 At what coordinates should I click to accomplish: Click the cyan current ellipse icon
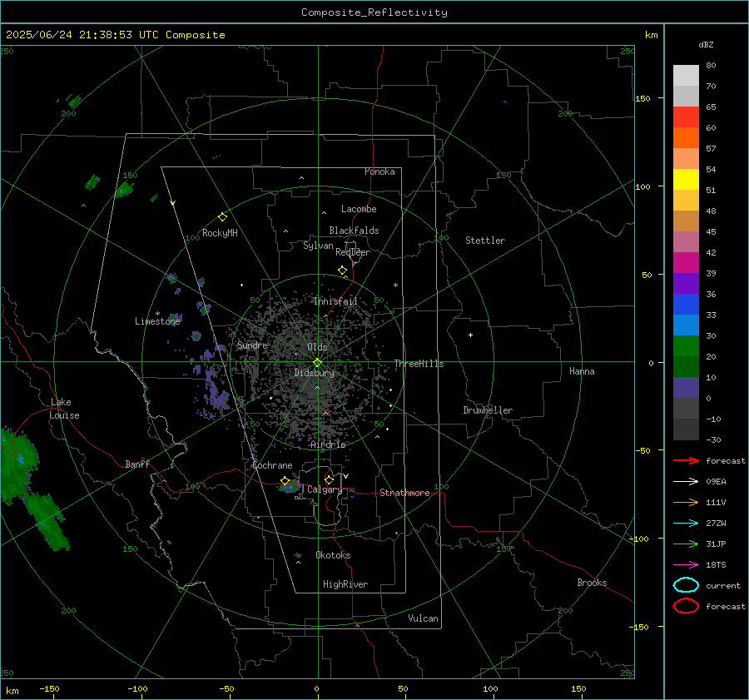(686, 585)
